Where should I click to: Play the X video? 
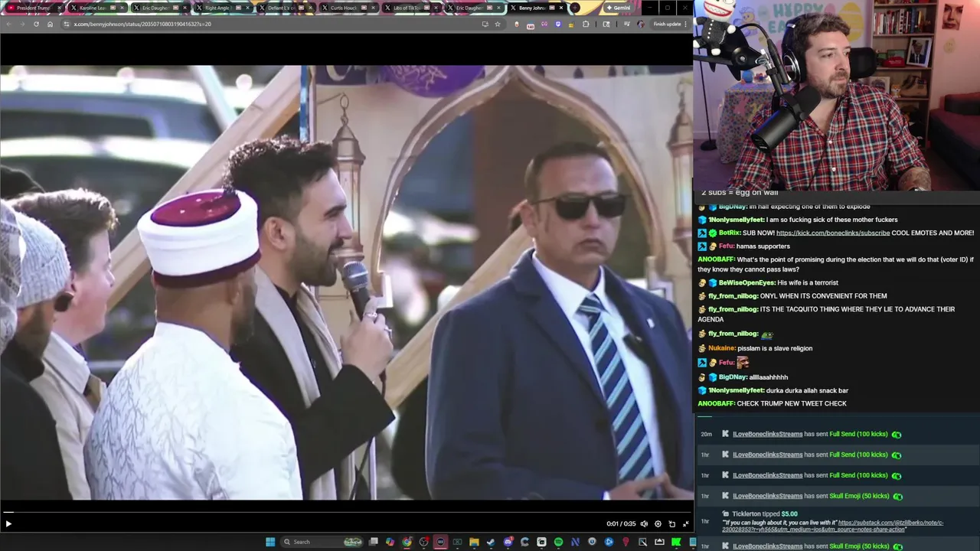pos(8,524)
